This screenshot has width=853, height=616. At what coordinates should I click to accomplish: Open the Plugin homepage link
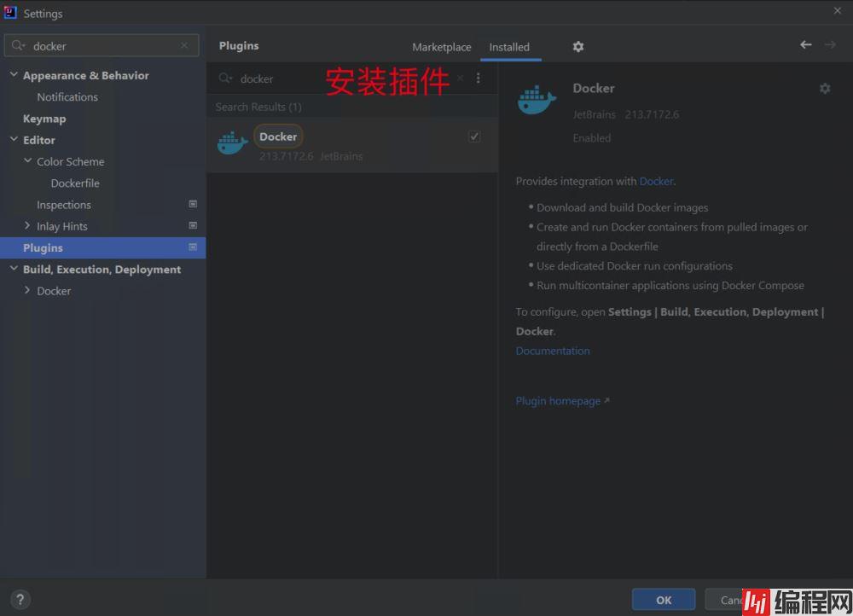click(x=558, y=401)
